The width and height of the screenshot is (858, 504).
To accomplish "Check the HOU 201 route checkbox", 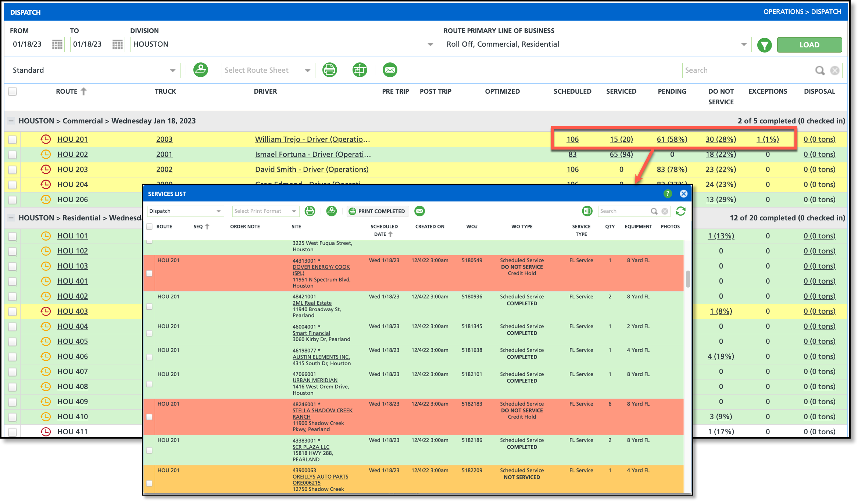I will pyautogui.click(x=12, y=140).
